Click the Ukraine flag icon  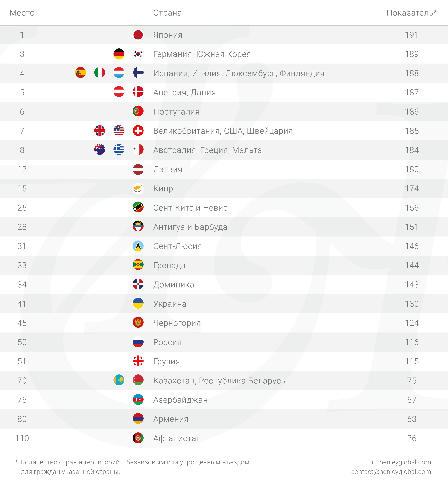click(x=138, y=303)
